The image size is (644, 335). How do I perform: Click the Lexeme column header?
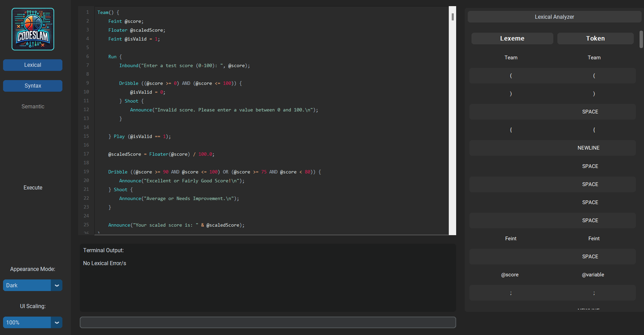tap(512, 39)
